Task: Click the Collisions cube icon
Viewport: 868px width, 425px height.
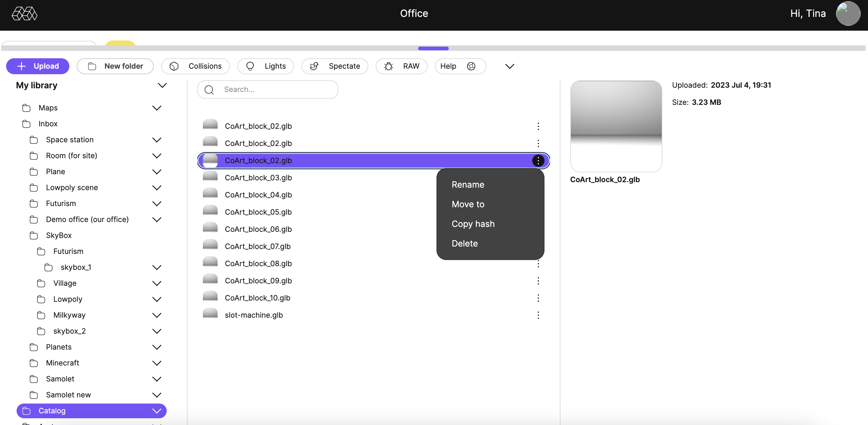Action: (x=174, y=66)
